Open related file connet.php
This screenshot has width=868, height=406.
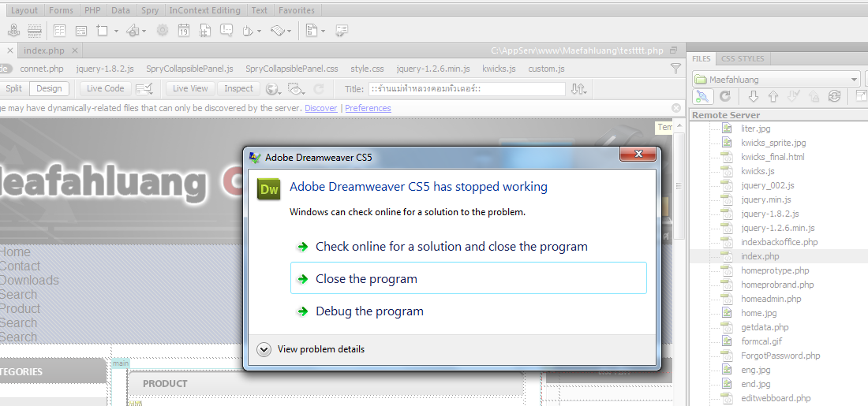click(42, 69)
